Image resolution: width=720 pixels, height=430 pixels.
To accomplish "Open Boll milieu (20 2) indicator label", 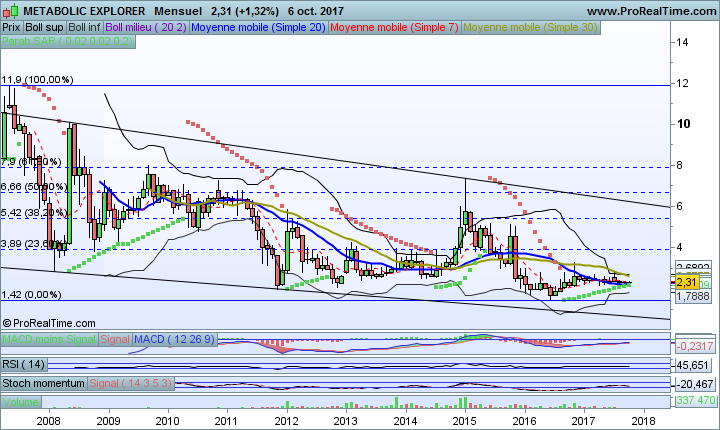I will (146, 28).
